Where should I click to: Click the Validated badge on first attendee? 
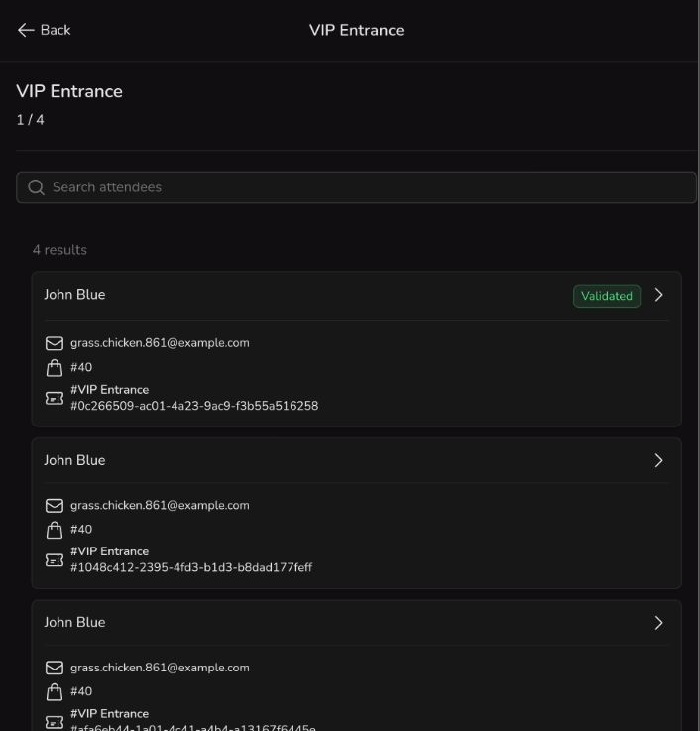[607, 296]
